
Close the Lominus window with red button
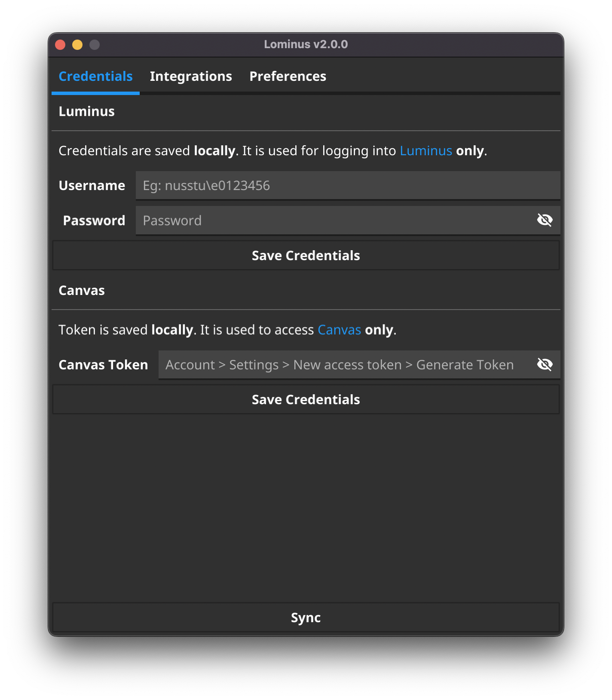coord(60,45)
